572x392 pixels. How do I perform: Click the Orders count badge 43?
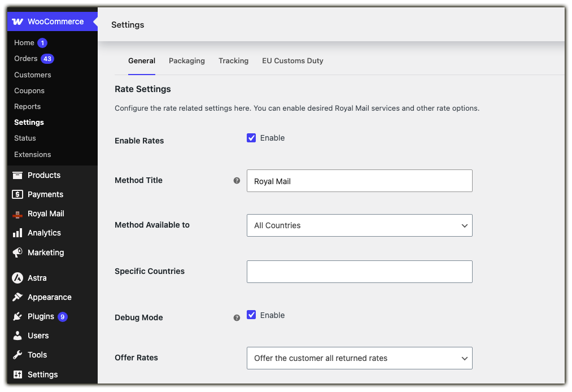click(47, 59)
